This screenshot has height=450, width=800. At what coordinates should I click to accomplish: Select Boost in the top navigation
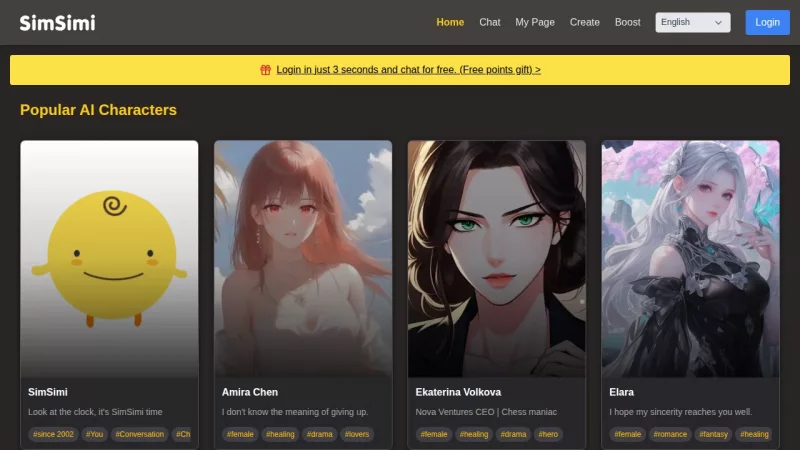[x=628, y=22]
